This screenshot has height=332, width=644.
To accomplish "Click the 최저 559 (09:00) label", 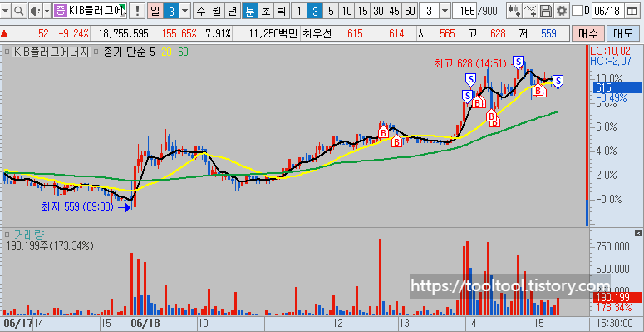I will [76, 206].
